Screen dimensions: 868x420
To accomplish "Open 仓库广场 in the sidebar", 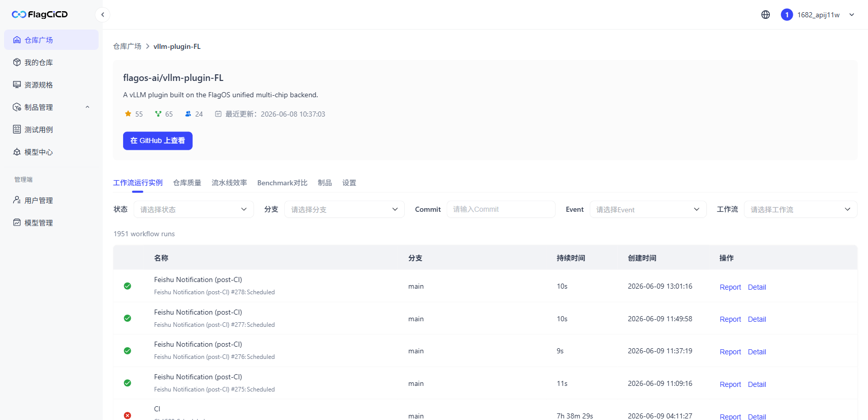I will [51, 40].
